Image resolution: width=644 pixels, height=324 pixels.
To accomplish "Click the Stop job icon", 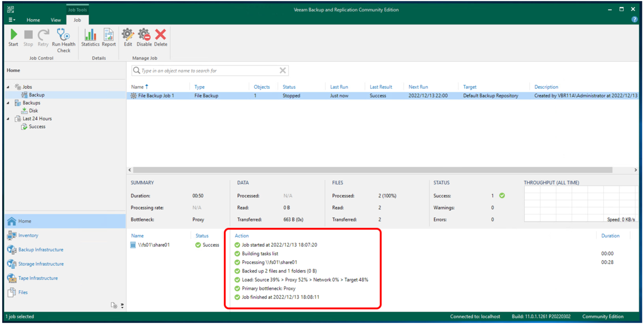I will point(28,38).
